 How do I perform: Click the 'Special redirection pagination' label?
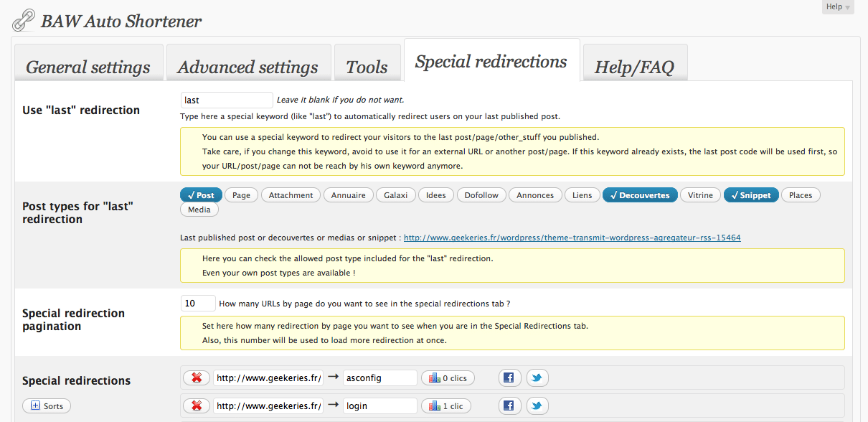pos(73,319)
